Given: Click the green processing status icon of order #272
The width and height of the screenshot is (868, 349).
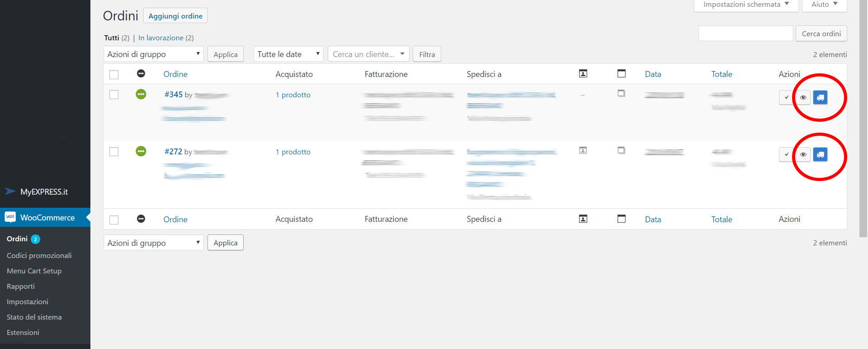Looking at the screenshot, I should coord(141,151).
